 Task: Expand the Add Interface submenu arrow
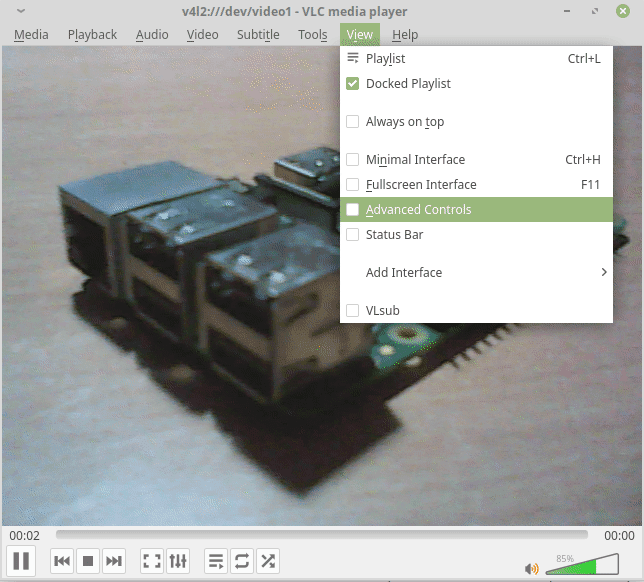coord(604,272)
